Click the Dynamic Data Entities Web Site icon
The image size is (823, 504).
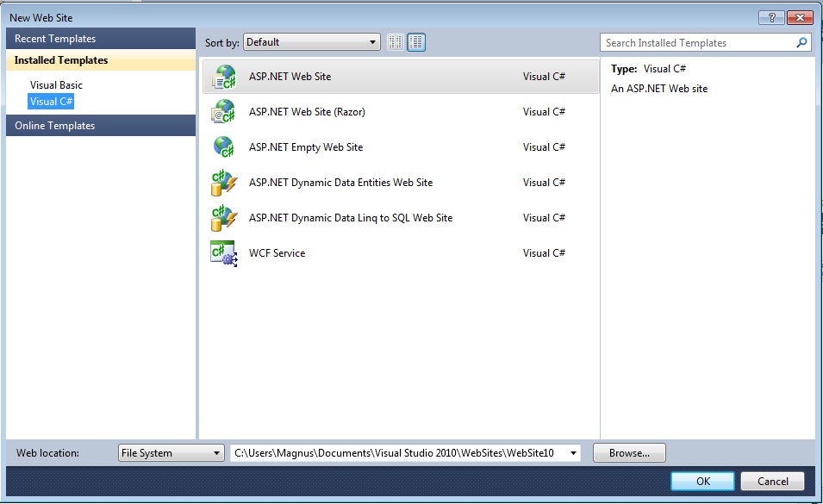point(224,183)
